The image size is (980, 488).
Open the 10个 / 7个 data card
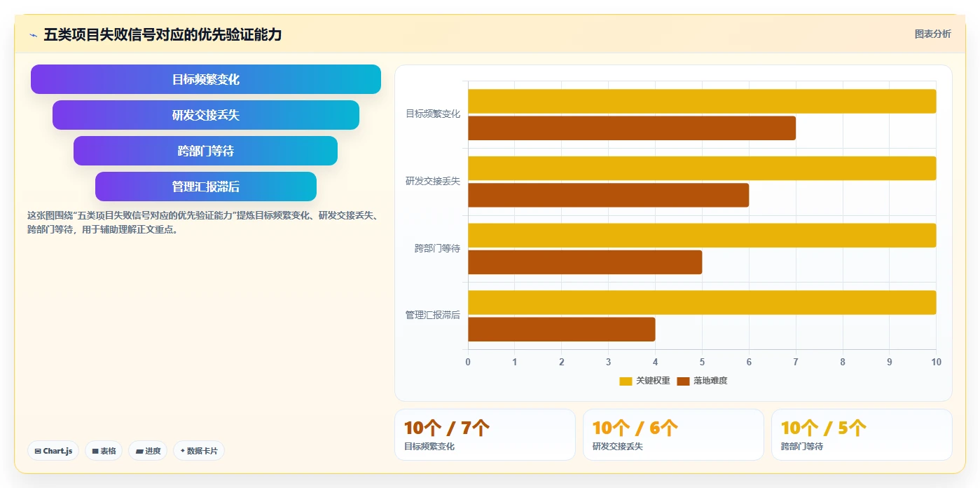coord(485,435)
